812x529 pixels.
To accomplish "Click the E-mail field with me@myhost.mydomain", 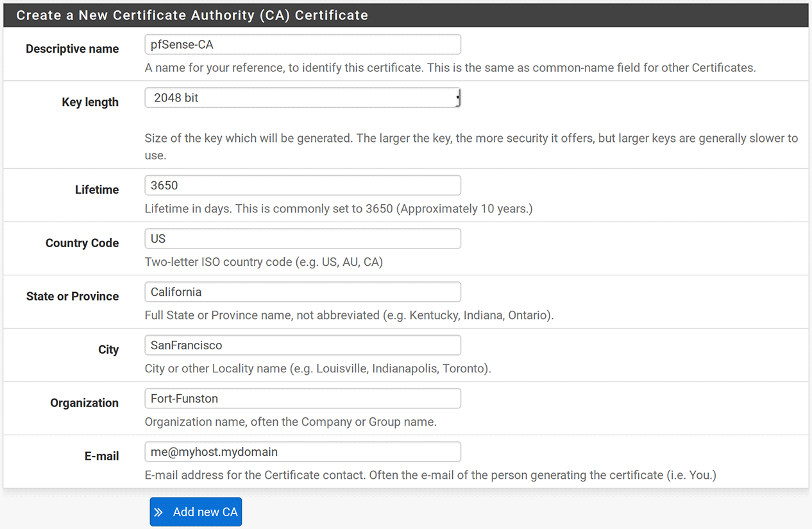I will click(302, 452).
